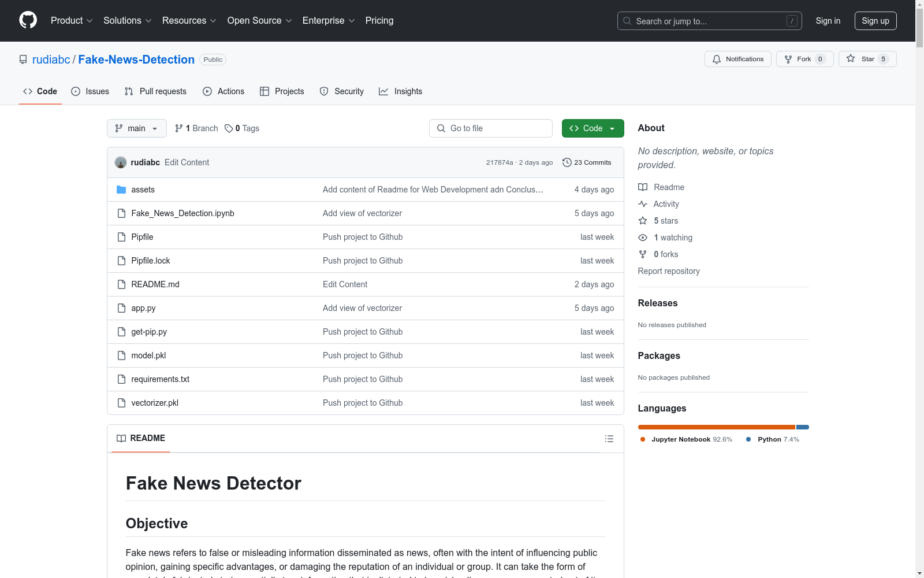The width and height of the screenshot is (924, 578).
Task: Click rudiabc avatar in commit row
Action: [x=121, y=162]
